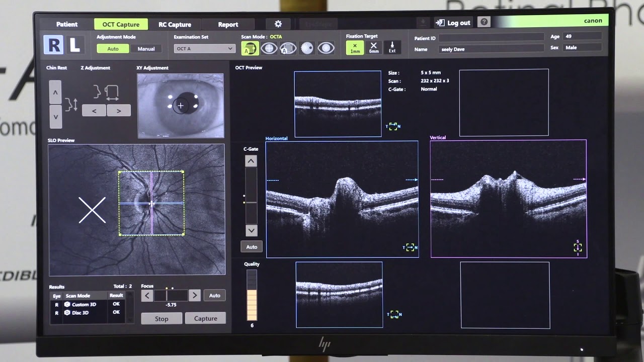Image resolution: width=644 pixels, height=362 pixels.
Task: Click Z adjustment left arrow
Action: (x=94, y=111)
